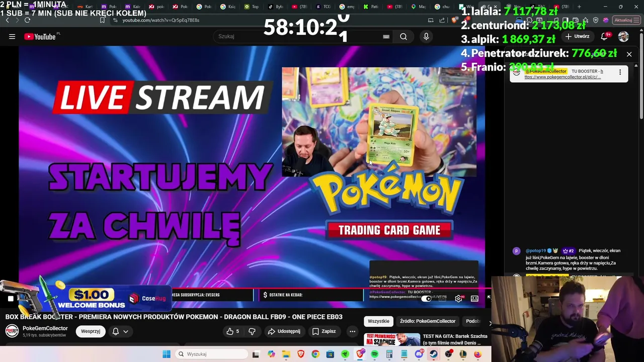
Task: Click the youtube.com address bar URL
Action: coord(161,20)
